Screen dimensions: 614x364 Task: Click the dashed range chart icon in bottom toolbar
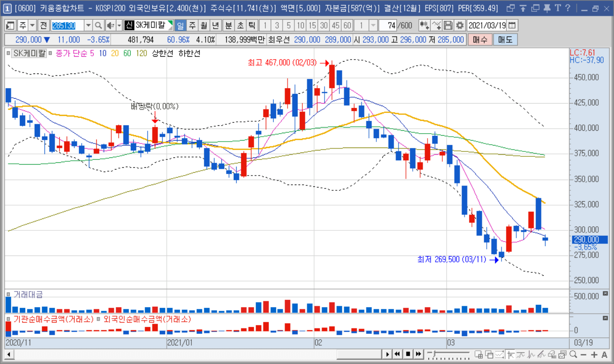click(x=500, y=354)
